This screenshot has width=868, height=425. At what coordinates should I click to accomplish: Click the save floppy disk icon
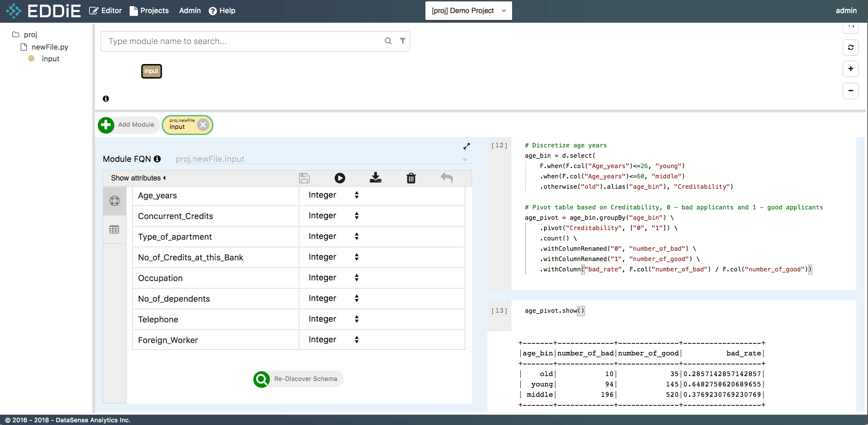[304, 178]
